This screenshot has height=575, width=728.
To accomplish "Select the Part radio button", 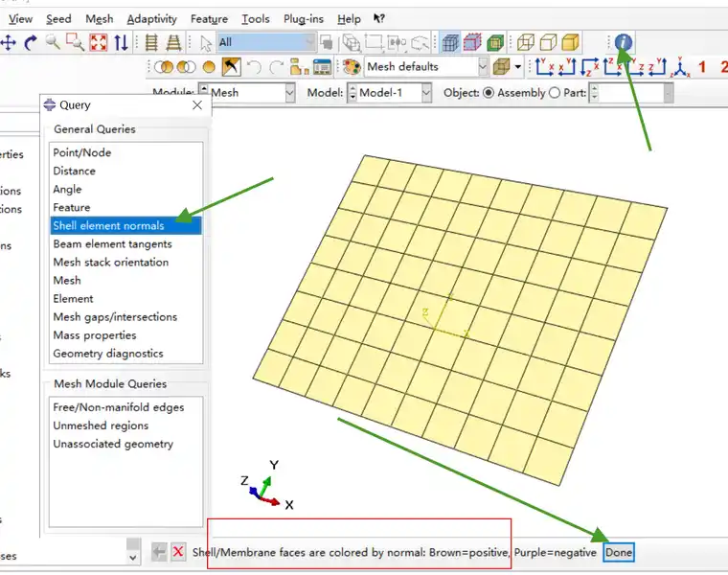I will click(555, 93).
